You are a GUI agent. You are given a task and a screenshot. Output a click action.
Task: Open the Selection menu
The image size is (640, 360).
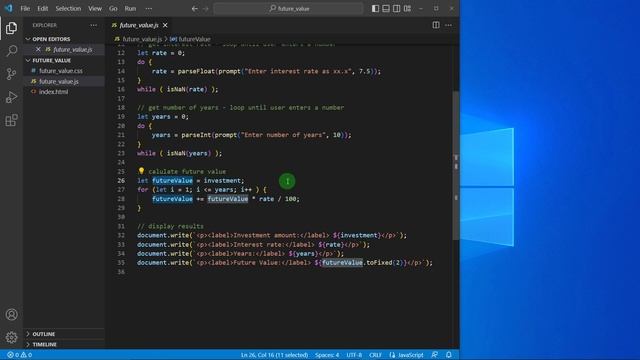(x=68, y=9)
